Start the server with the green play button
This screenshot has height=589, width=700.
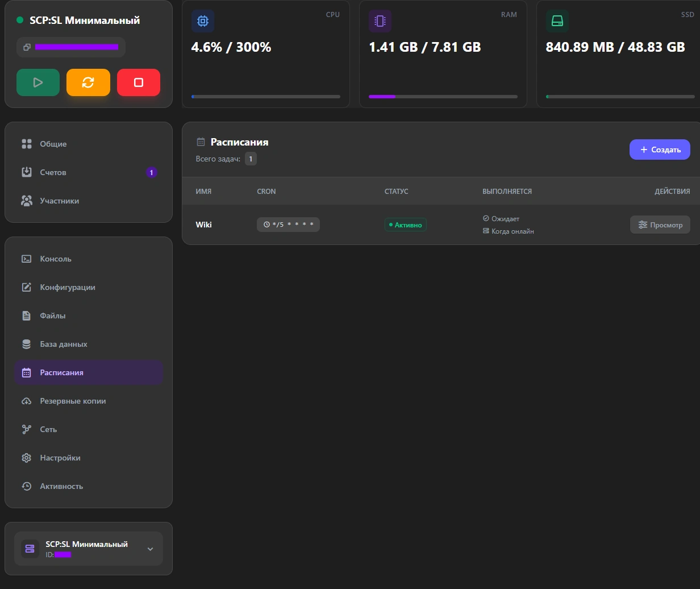point(38,82)
